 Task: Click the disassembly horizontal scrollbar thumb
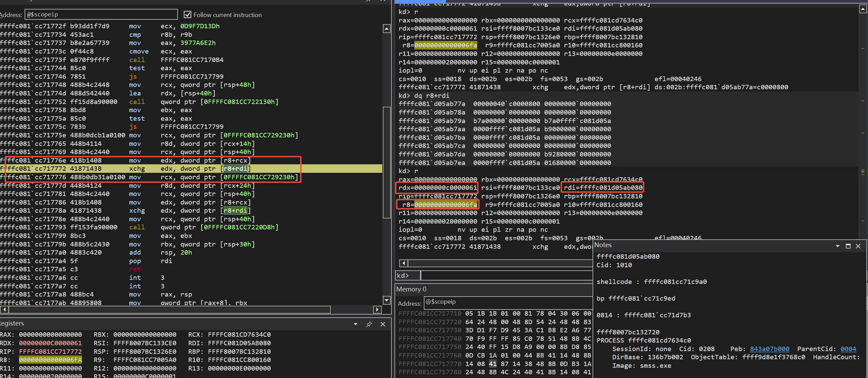[x=169, y=309]
